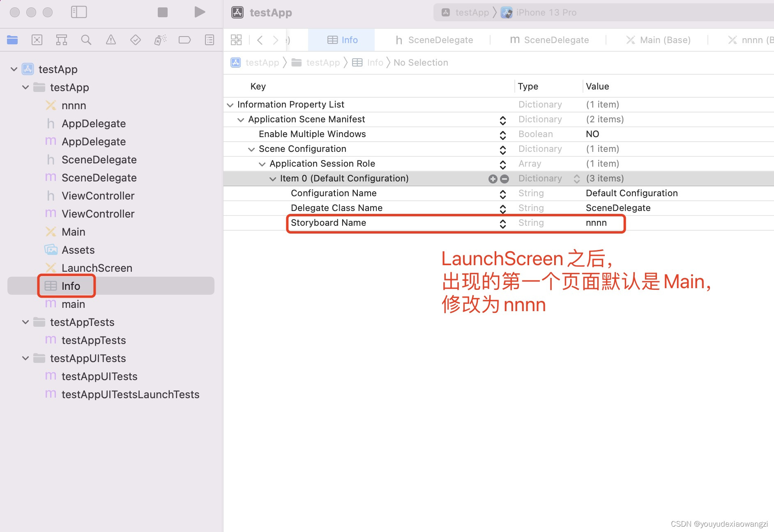Click the Key column header
774x532 pixels.
point(258,86)
